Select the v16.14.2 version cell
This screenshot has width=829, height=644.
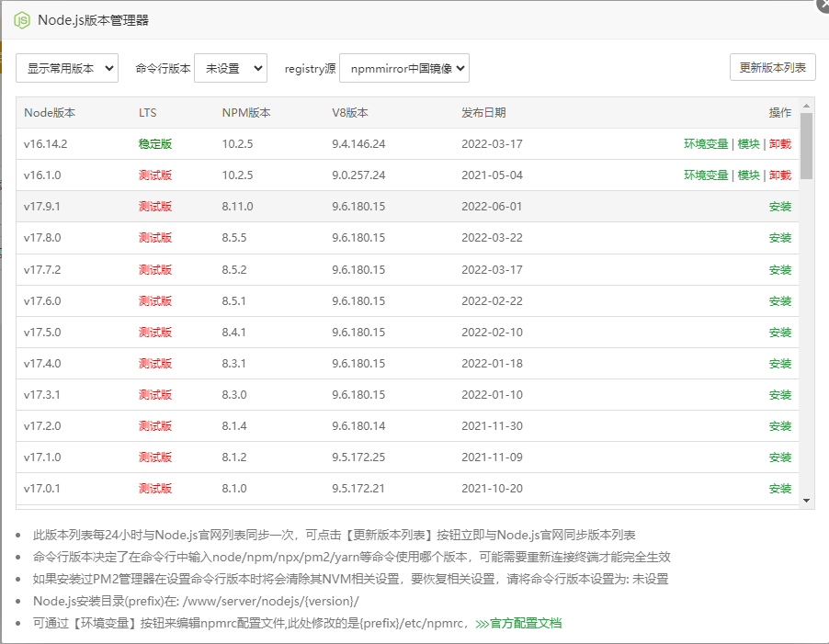click(x=45, y=143)
